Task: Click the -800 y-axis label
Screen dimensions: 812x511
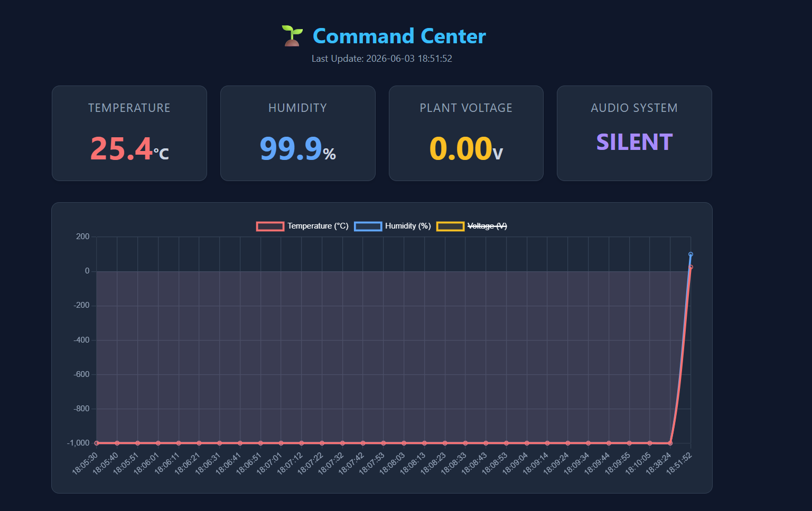Action: pyautogui.click(x=82, y=409)
